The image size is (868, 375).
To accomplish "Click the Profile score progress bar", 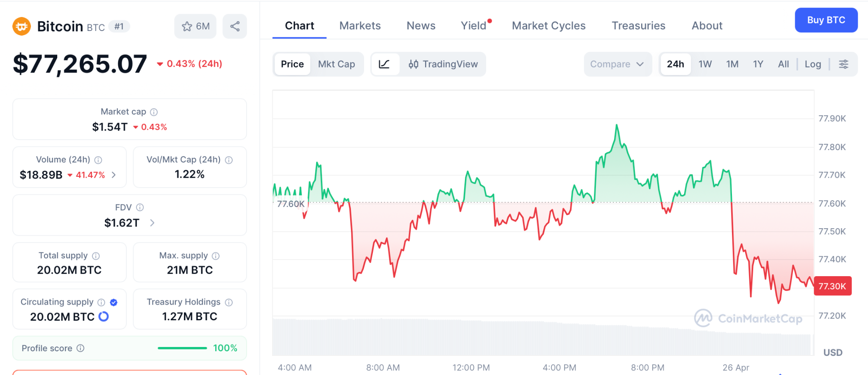I will coord(182,348).
